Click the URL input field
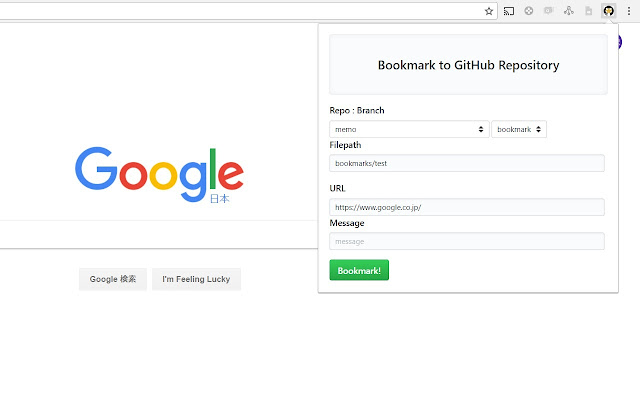 (x=467, y=207)
